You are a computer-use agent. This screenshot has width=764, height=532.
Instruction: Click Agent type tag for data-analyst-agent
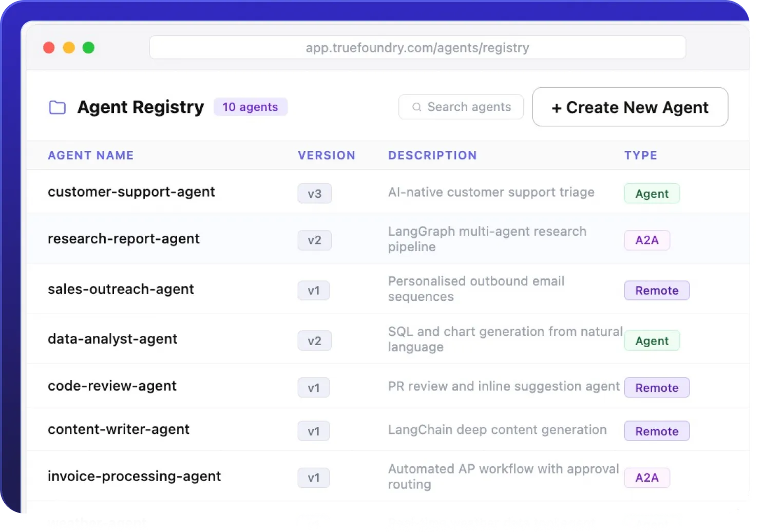tap(652, 340)
